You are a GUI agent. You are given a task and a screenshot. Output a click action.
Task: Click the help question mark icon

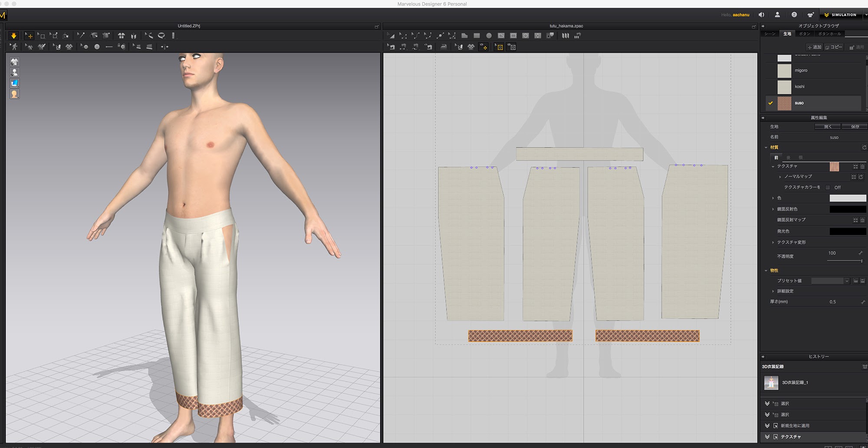(794, 15)
